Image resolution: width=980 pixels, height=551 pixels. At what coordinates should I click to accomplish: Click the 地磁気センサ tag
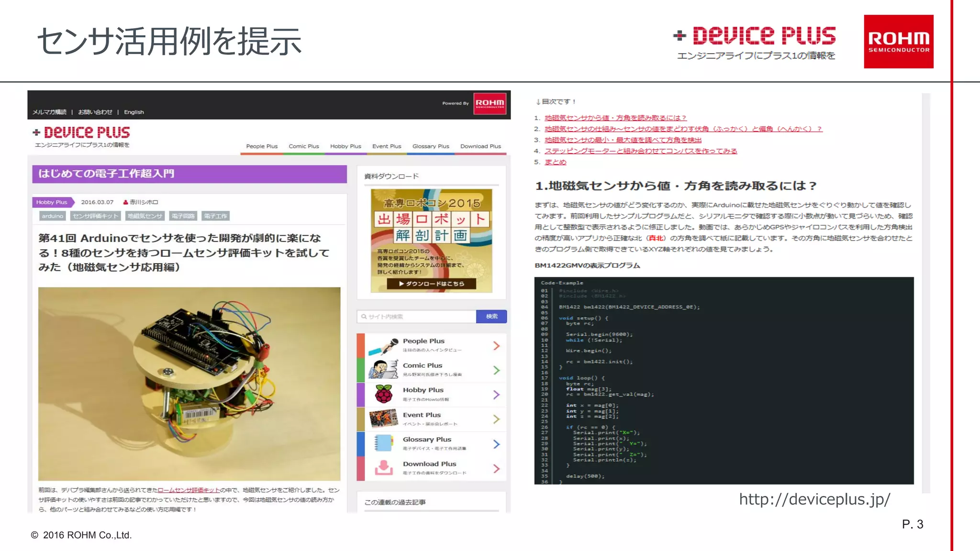(145, 216)
